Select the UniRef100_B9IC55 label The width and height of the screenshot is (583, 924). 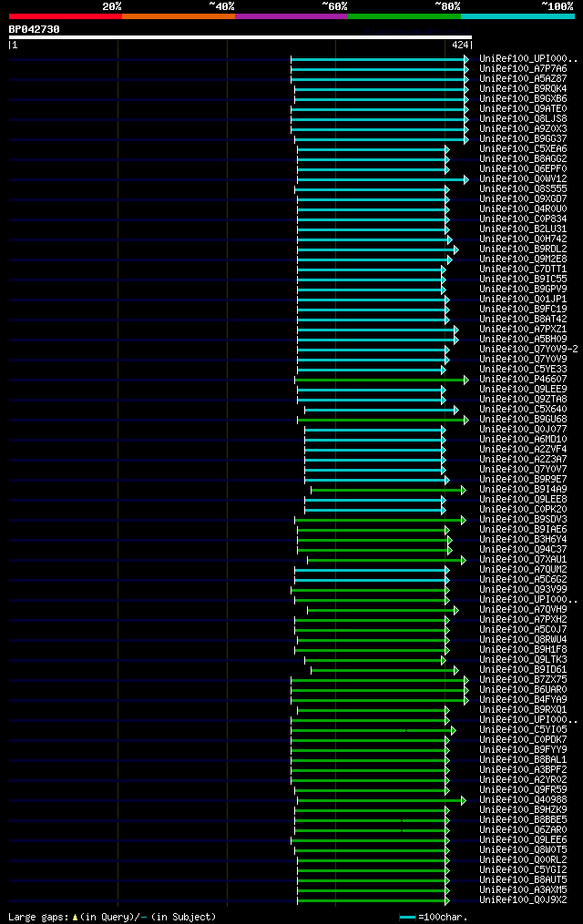[523, 279]
